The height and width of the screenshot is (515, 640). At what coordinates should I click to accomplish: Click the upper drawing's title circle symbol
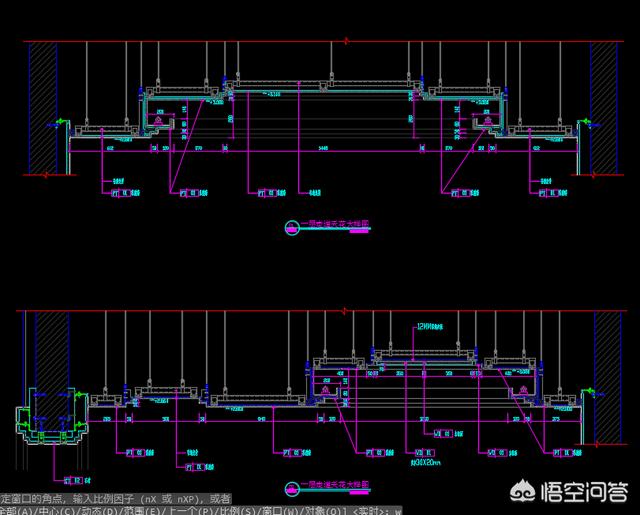[291, 227]
